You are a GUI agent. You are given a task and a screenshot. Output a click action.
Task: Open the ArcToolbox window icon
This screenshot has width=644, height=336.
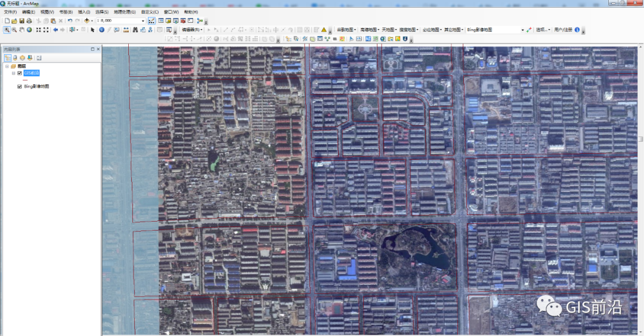183,20
